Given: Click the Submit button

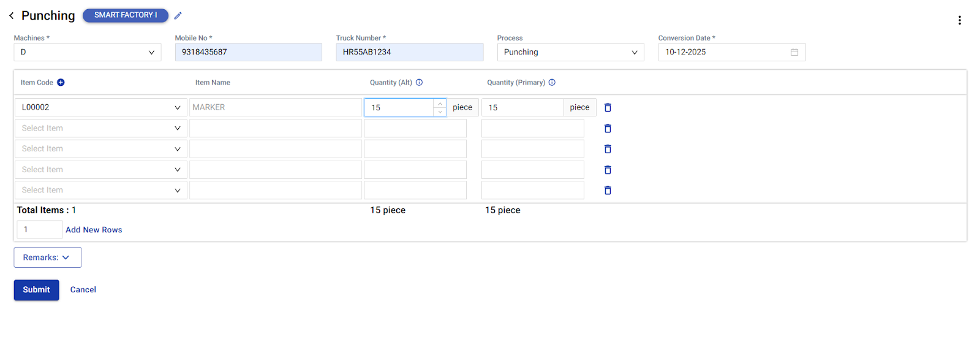Looking at the screenshot, I should [x=36, y=290].
